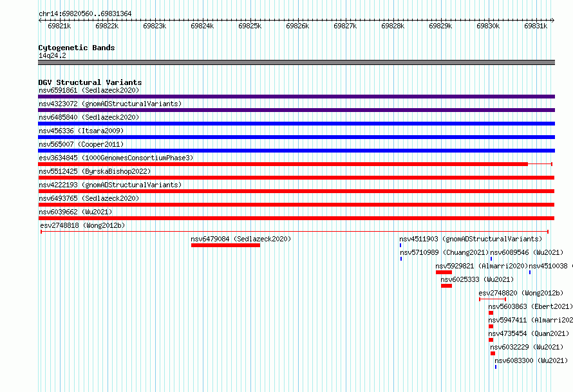Click the nsv456336 (Itsara2009) label

(x=81, y=131)
